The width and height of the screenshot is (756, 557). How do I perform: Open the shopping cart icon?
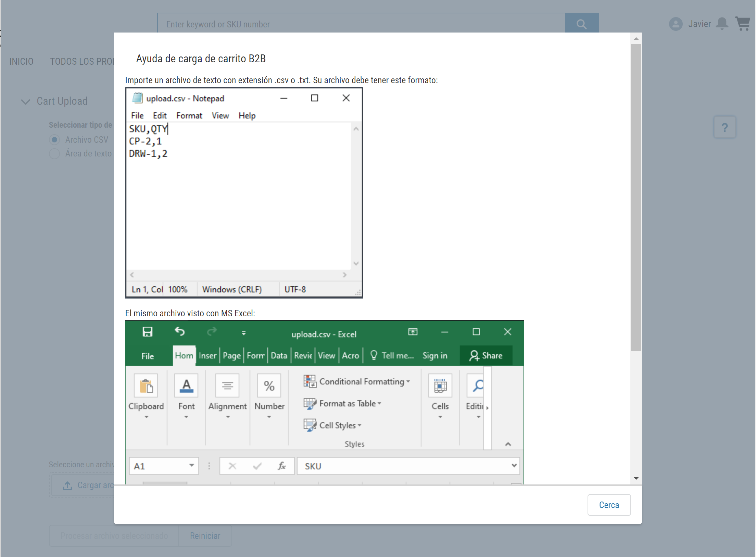pos(743,24)
